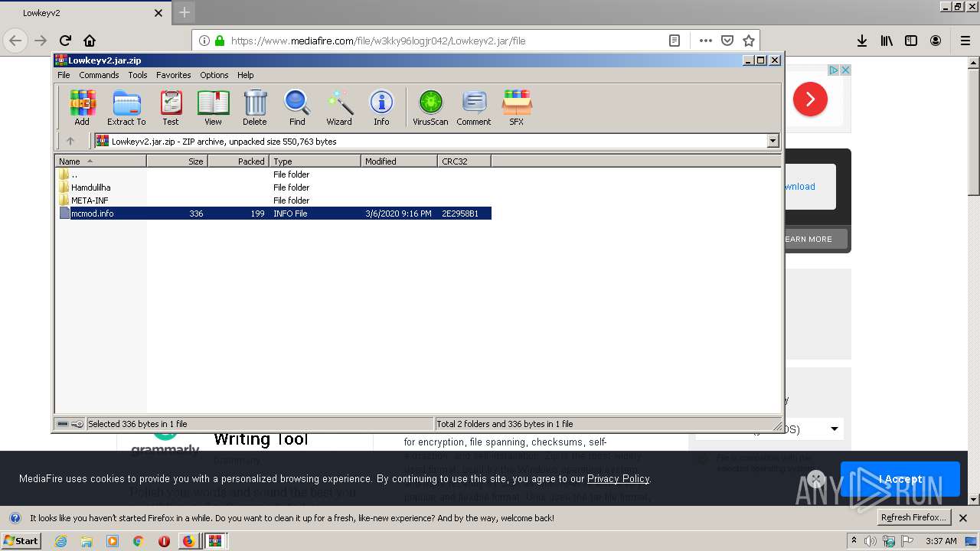Open the Windows Start menu
This screenshot has width=980, height=551.
pyautogui.click(x=21, y=540)
